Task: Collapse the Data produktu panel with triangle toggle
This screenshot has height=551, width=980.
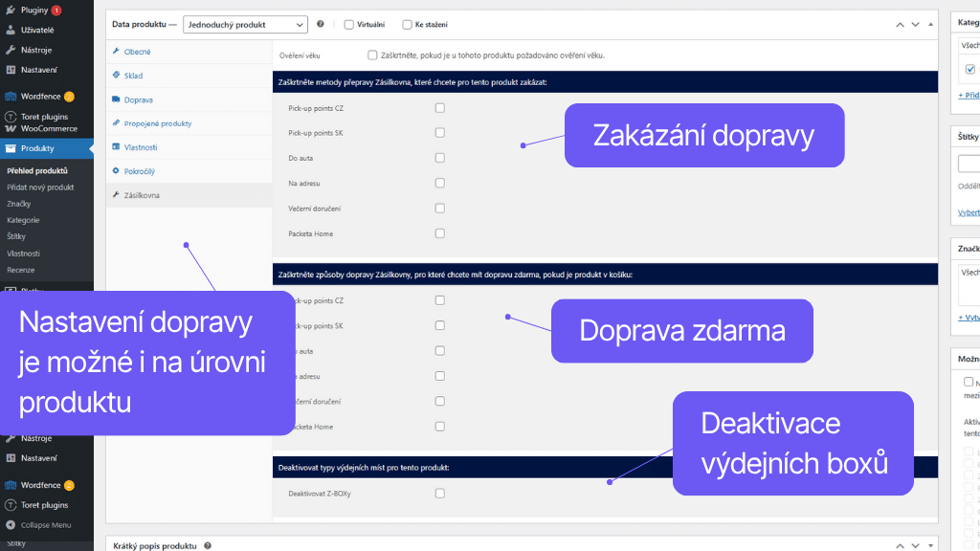Action: (x=930, y=24)
